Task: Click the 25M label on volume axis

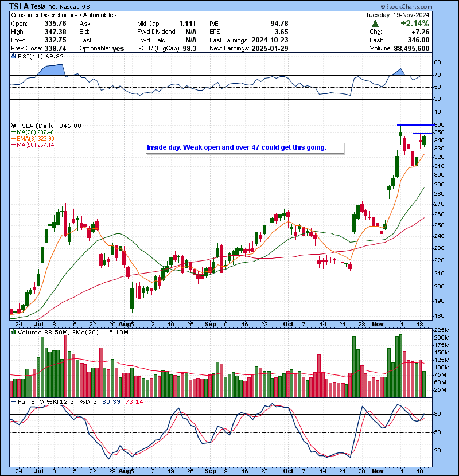Action: [x=441, y=390]
